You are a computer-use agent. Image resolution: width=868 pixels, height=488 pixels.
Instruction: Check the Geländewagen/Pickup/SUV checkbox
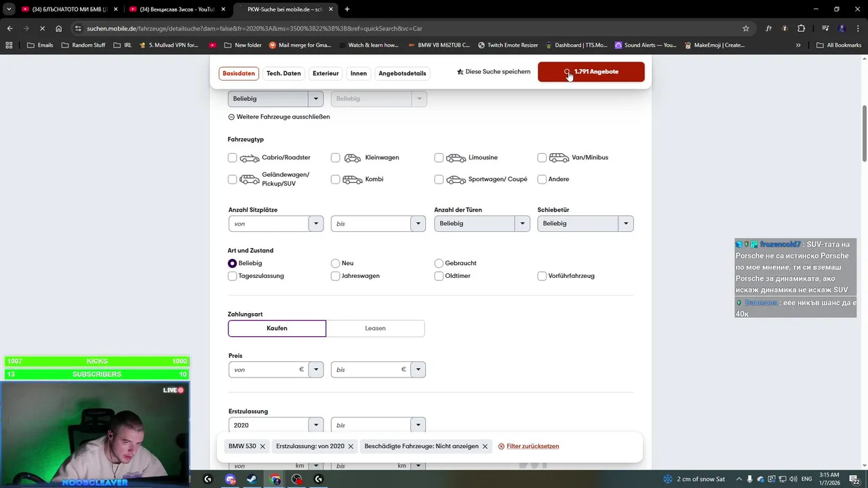coord(233,180)
